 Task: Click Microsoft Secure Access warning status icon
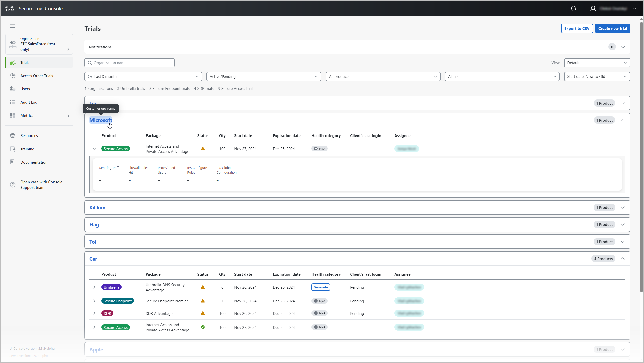pos(203,149)
